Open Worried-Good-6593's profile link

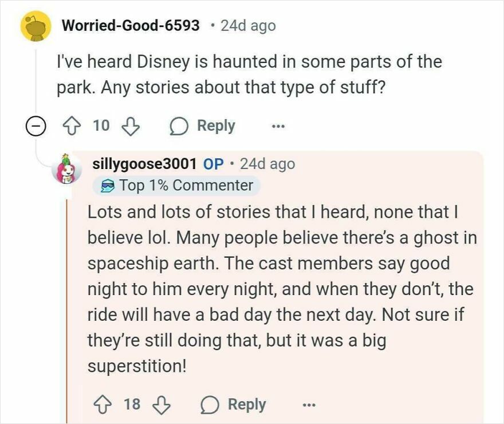[131, 25]
